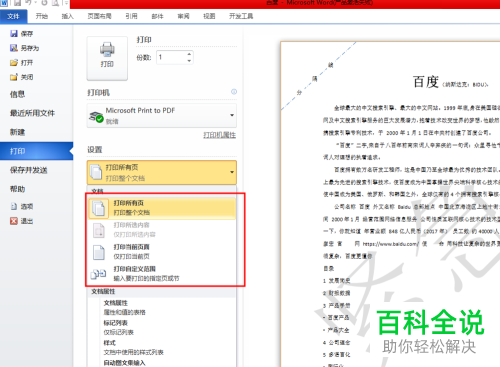
Task: Click the 关闭 close-document icon
Action: pyautogui.click(x=14, y=77)
